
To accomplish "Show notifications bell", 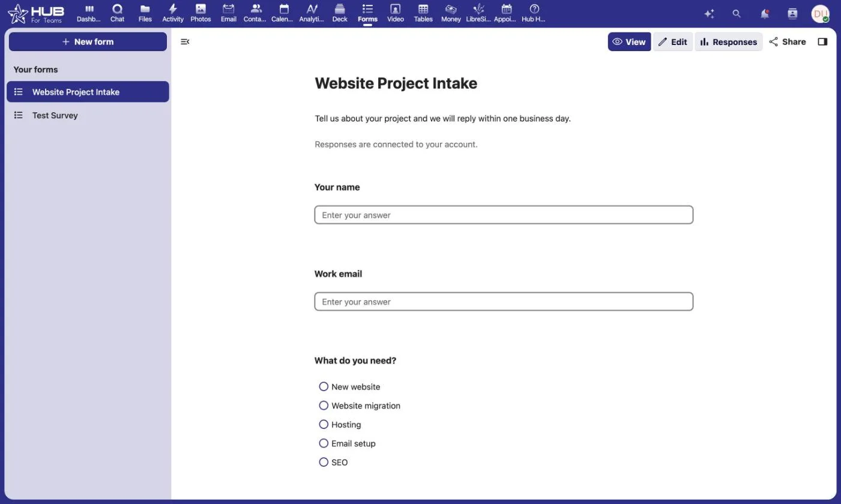I will tap(765, 13).
